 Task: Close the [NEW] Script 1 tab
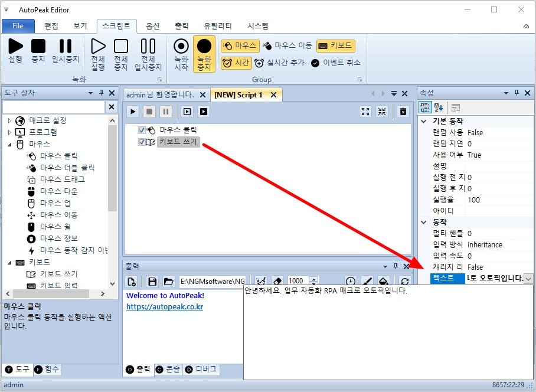[273, 95]
